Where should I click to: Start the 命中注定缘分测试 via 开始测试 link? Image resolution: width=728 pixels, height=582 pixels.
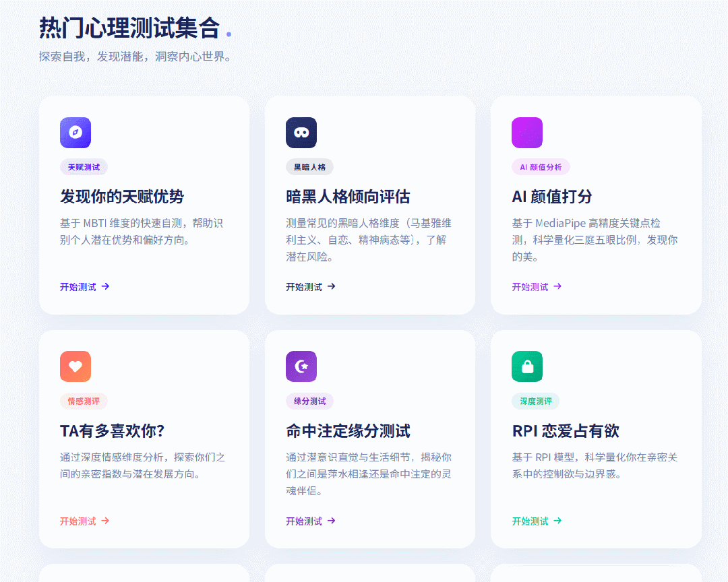(302, 521)
